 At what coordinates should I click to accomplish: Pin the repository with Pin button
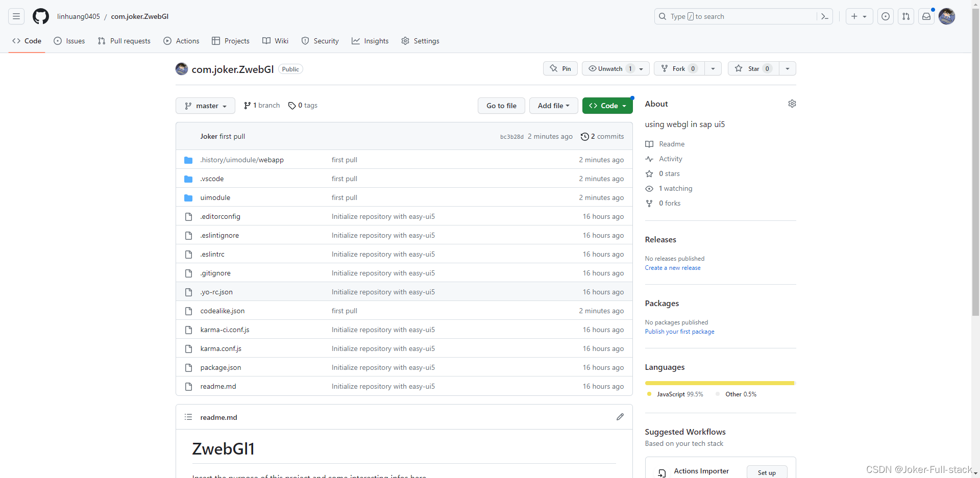(560, 68)
